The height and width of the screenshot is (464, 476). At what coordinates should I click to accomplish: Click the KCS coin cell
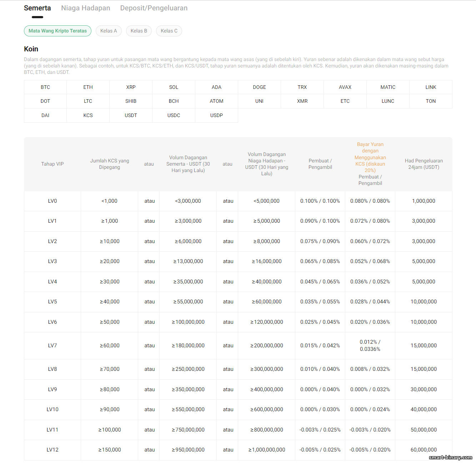click(x=88, y=116)
